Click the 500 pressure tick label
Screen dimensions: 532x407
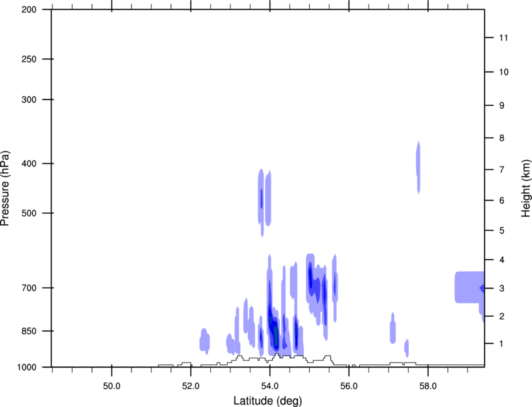click(29, 213)
